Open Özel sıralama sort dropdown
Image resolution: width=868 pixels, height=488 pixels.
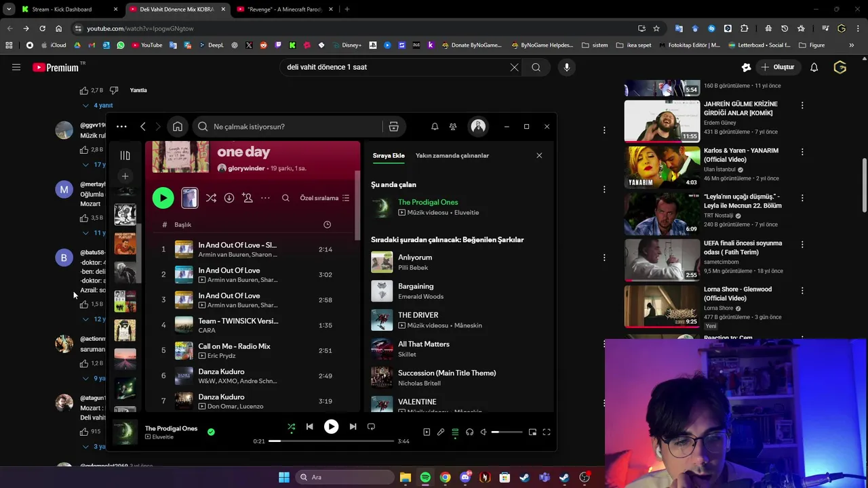[325, 198]
